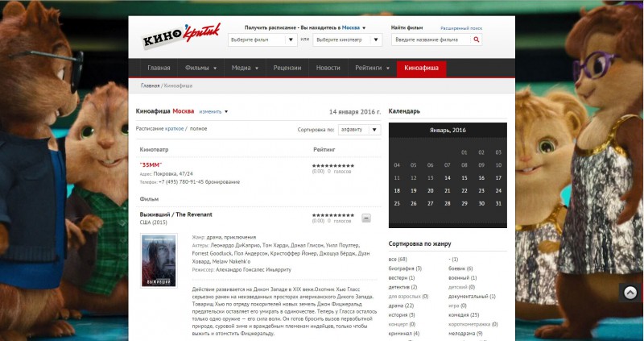This screenshot has width=644, height=341.
Task: Filter by genre 'военный (1)'
Action: (x=462, y=278)
